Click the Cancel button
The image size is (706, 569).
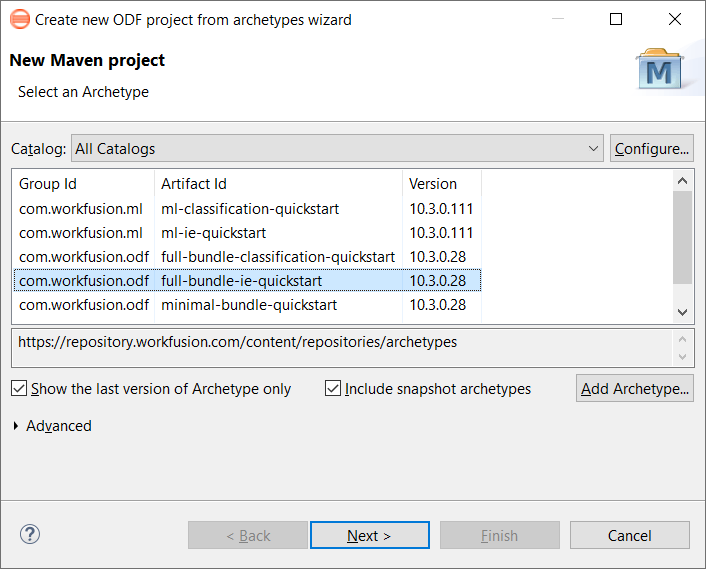click(629, 535)
